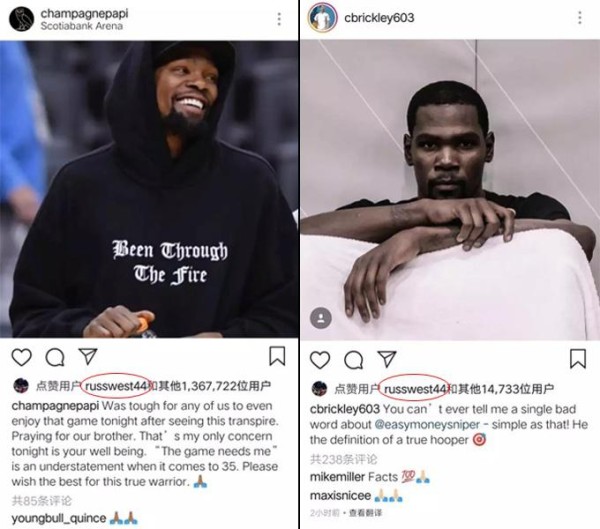Like the cbrickley603 post with heart icon
Image resolution: width=600 pixels, height=529 pixels.
pyautogui.click(x=320, y=360)
